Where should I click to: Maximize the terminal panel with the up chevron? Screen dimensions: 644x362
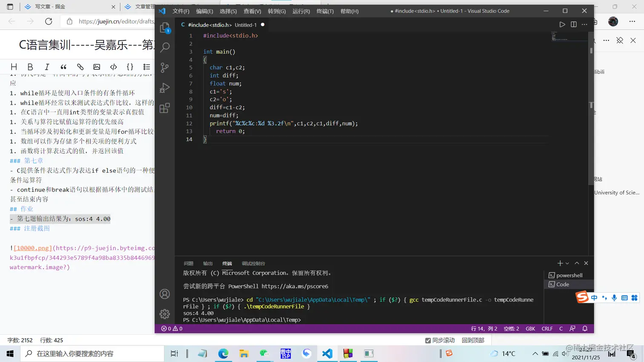[x=577, y=263]
